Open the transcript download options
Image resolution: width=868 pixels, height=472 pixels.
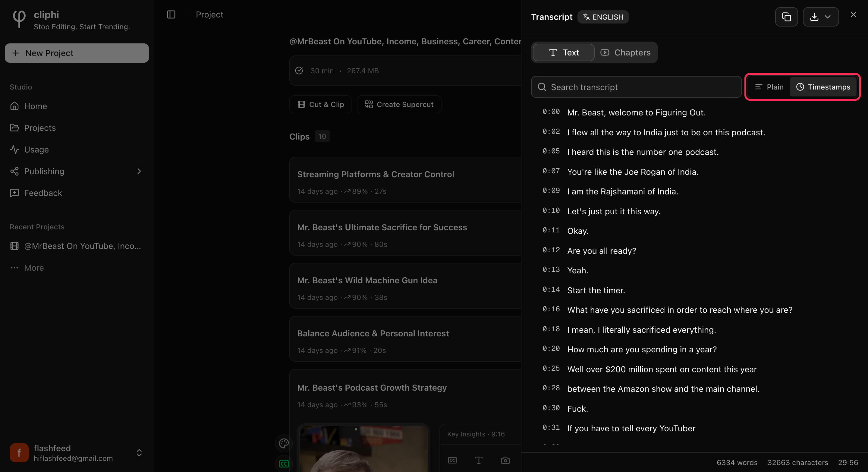click(820, 17)
